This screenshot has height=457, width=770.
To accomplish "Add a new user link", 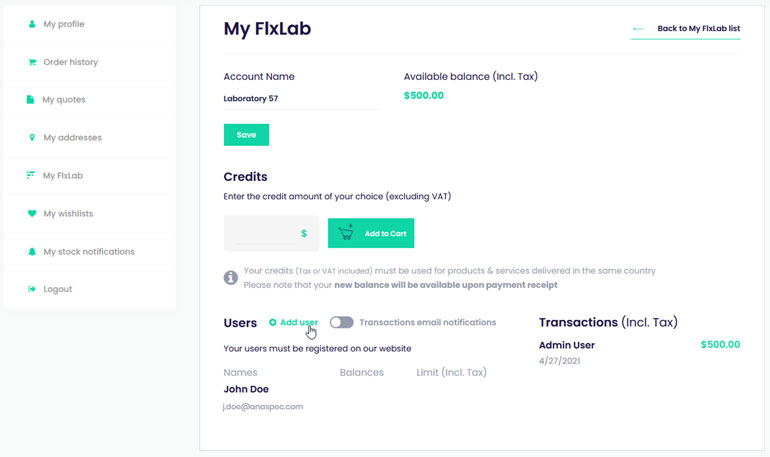I will pos(299,323).
